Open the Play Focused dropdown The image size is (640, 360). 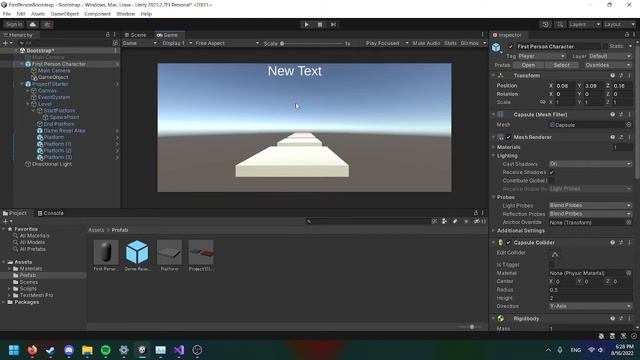click(387, 43)
